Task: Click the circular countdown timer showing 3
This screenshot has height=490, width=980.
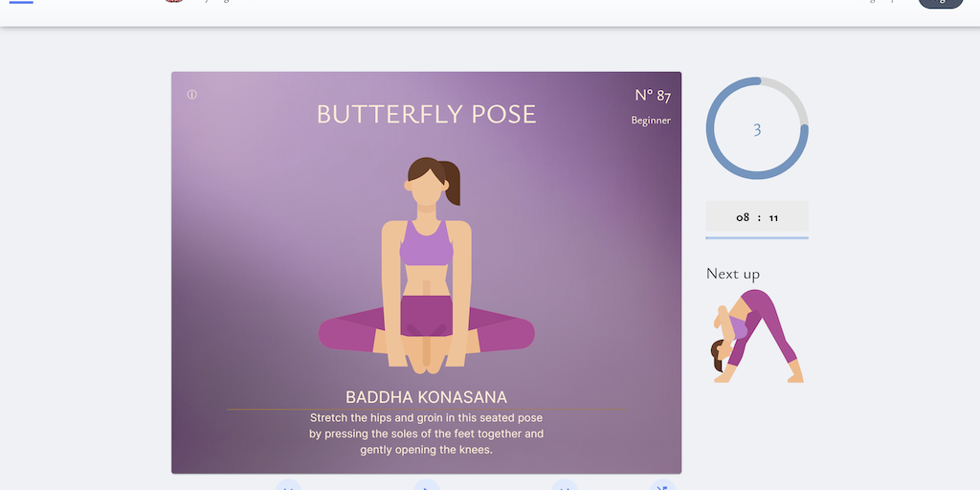Action: point(757,128)
